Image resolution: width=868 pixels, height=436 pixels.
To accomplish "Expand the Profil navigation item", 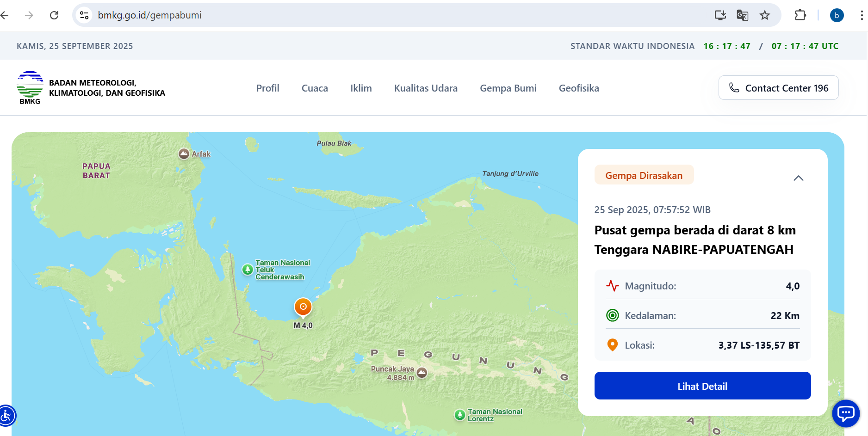I will [x=267, y=88].
